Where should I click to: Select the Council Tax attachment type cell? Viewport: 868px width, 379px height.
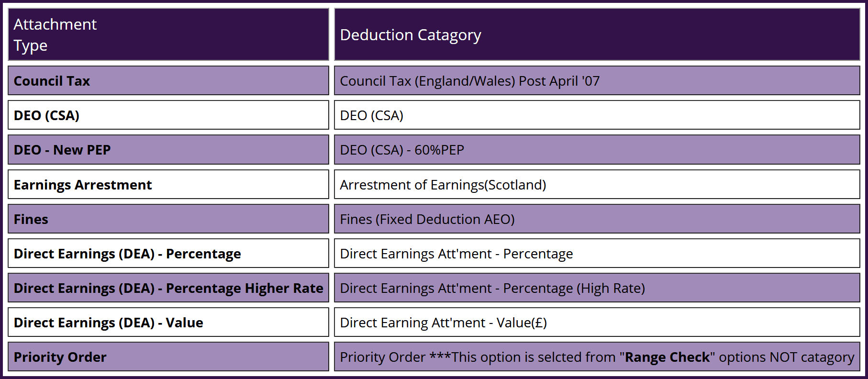[x=52, y=81]
